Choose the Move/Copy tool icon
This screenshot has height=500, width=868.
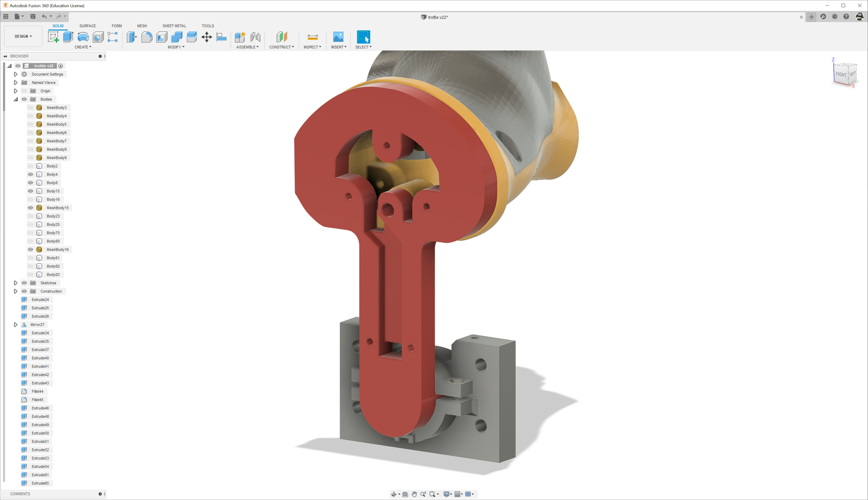(207, 37)
